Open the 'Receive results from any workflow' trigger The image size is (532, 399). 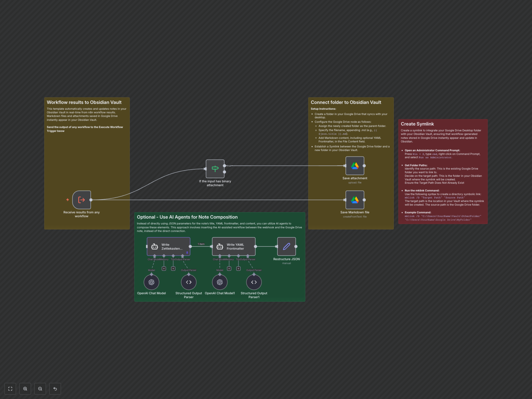tap(81, 200)
